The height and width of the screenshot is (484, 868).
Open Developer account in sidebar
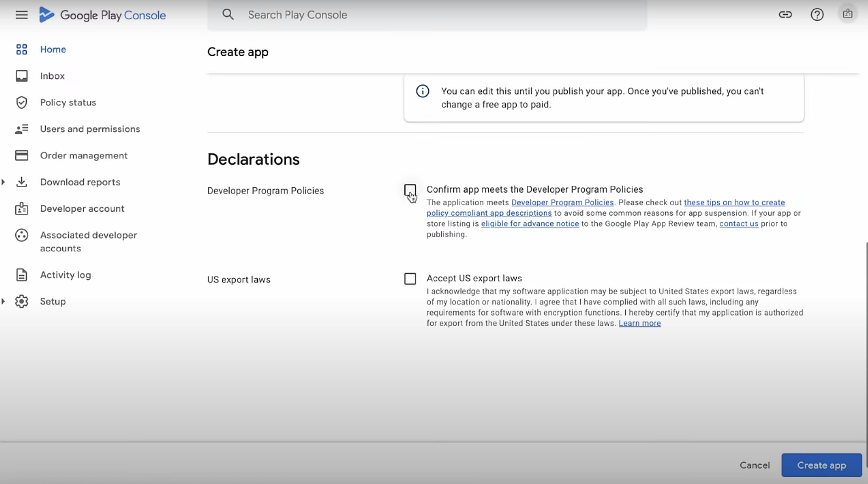tap(82, 209)
